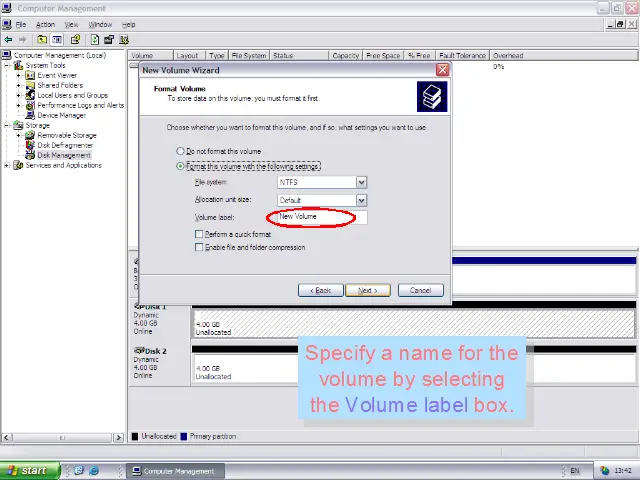Click the Back button in wizard
640x480 pixels.
[320, 290]
